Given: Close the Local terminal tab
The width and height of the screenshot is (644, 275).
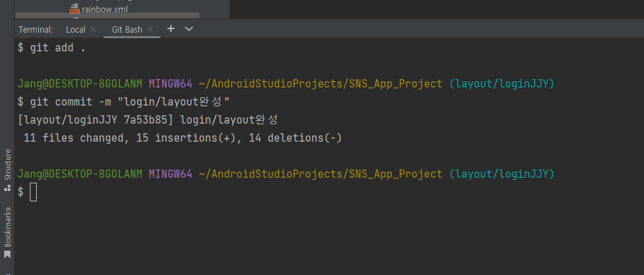Looking at the screenshot, I should point(93,29).
